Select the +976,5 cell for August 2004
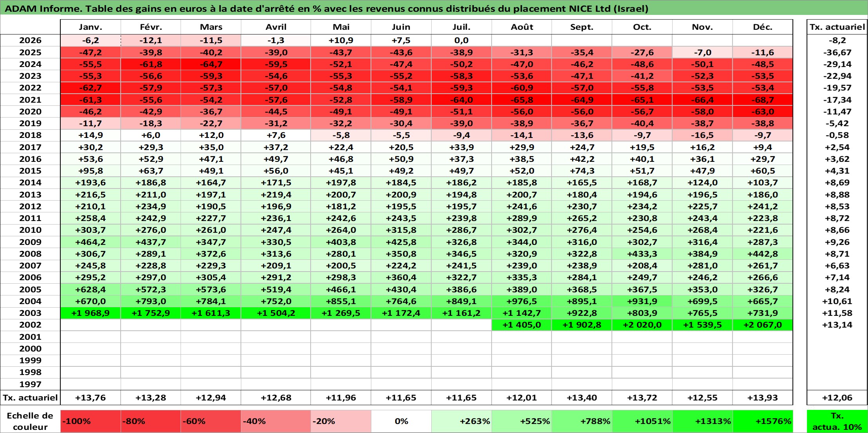This screenshot has height=433, width=868. click(522, 301)
